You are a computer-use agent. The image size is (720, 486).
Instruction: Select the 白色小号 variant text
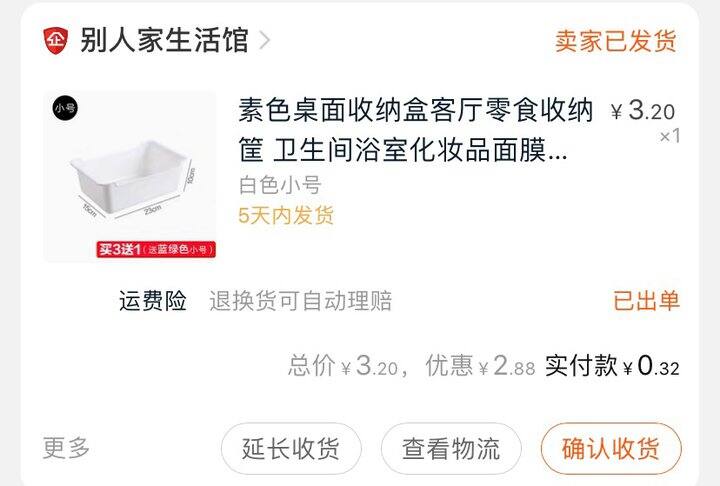(x=280, y=185)
